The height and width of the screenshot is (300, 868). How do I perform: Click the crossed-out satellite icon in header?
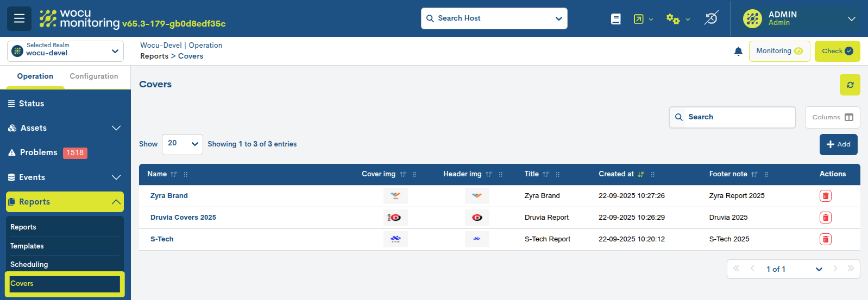pos(711,18)
